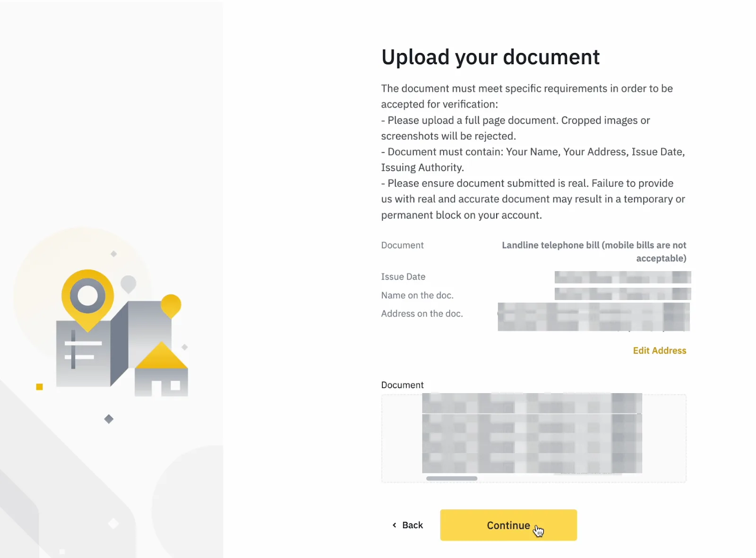Click the back chevron arrow icon
The image size is (756, 558).
coord(395,525)
